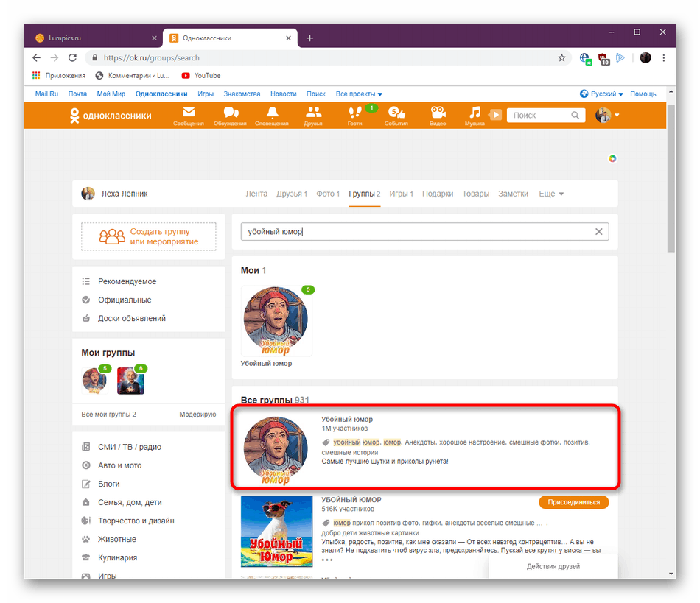This screenshot has height=603, width=700.
Task: Click the orange music player play button
Action: 495,115
